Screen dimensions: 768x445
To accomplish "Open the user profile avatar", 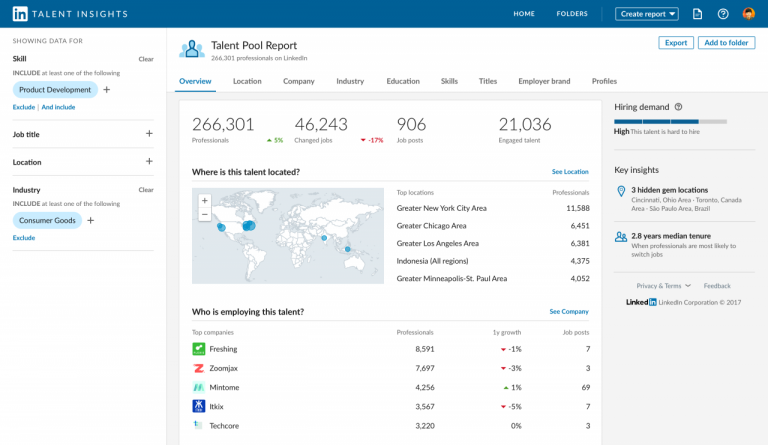I will coord(748,14).
